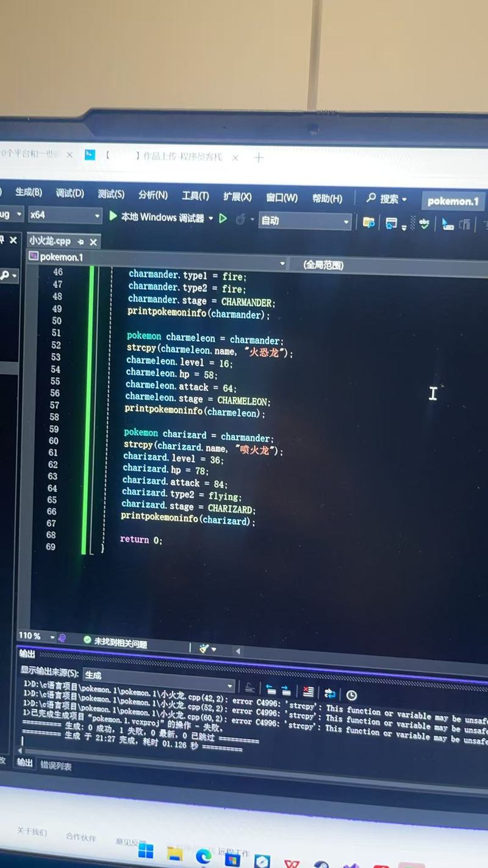The image size is (488, 868).
Task: Click line number 51 in the editor gutter
Action: (56, 333)
